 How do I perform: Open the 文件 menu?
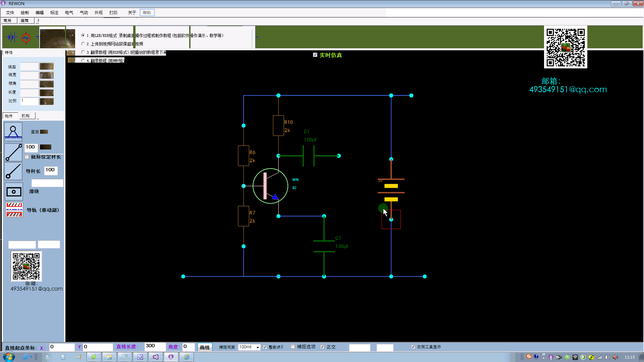(x=10, y=13)
